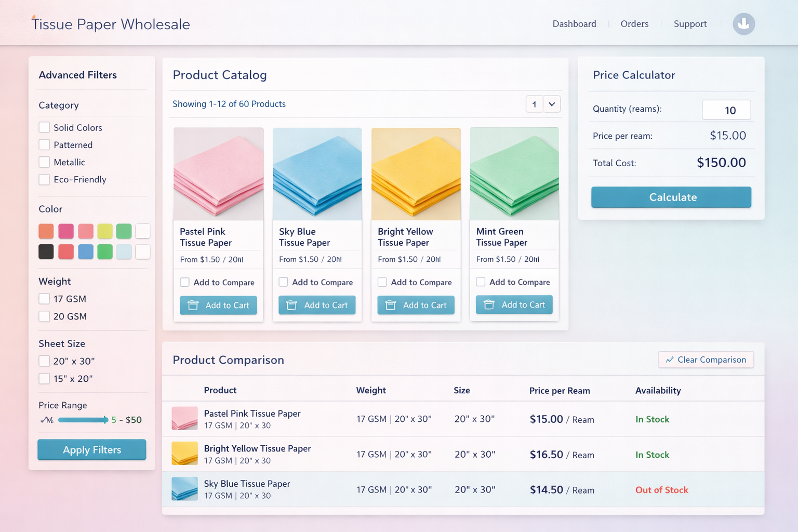Click cart icon on Mint Green product

point(489,305)
